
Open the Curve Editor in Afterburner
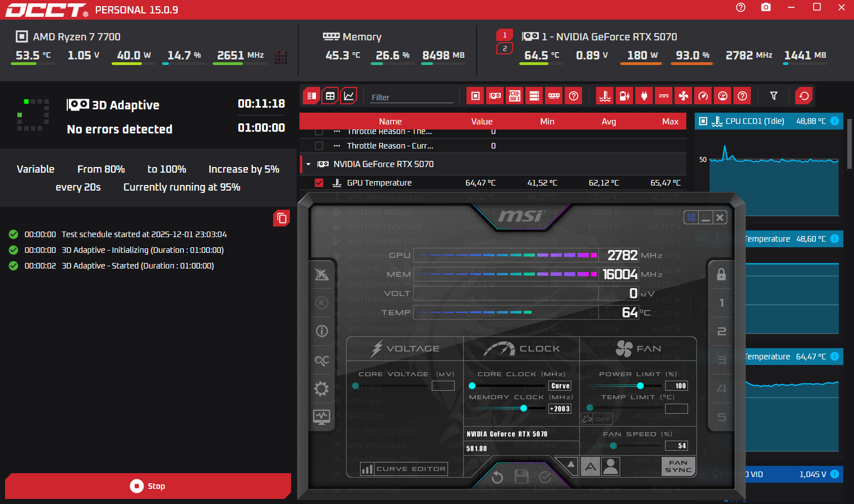pos(404,469)
